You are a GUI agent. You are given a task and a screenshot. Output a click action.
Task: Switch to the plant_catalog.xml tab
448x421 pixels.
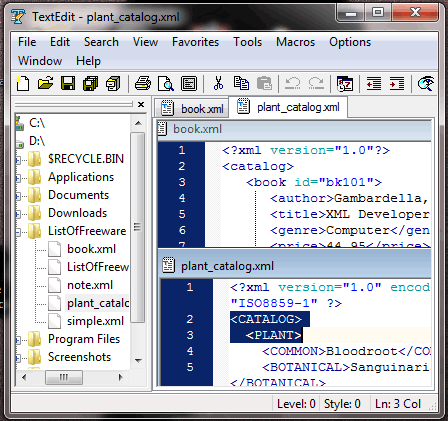click(x=288, y=107)
